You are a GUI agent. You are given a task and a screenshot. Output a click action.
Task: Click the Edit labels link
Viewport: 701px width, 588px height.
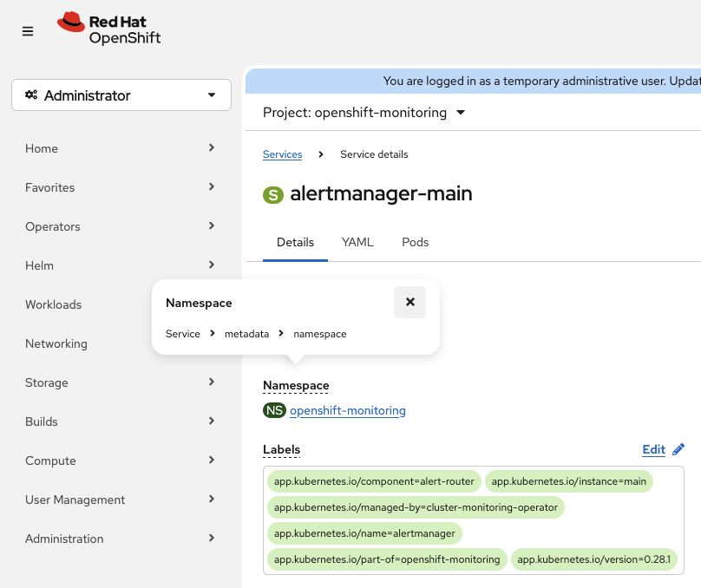pyautogui.click(x=653, y=449)
